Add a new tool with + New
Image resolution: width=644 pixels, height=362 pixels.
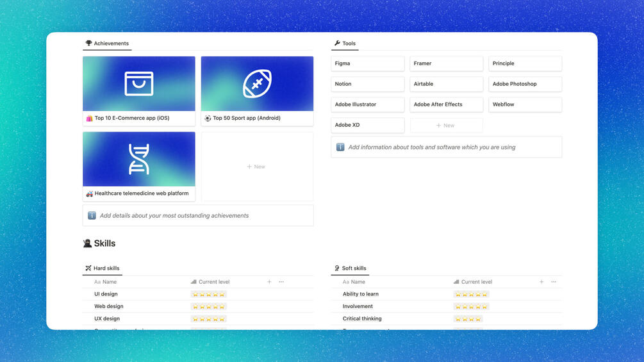pyautogui.click(x=447, y=125)
